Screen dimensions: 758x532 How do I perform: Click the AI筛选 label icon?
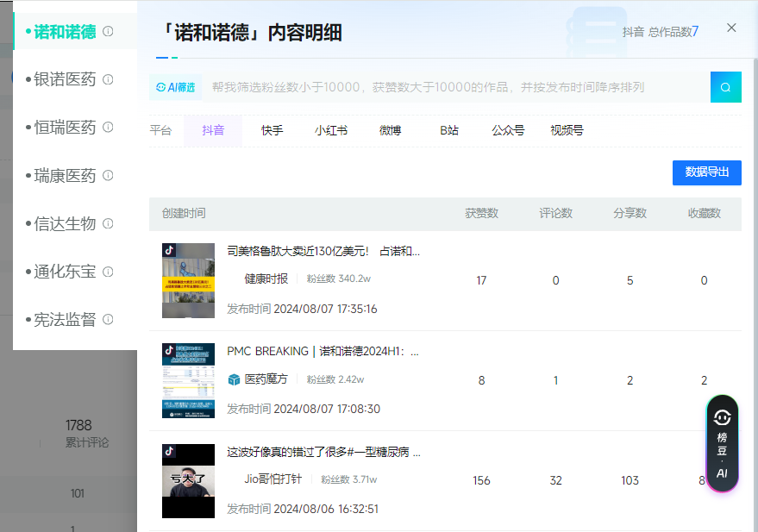(x=175, y=87)
